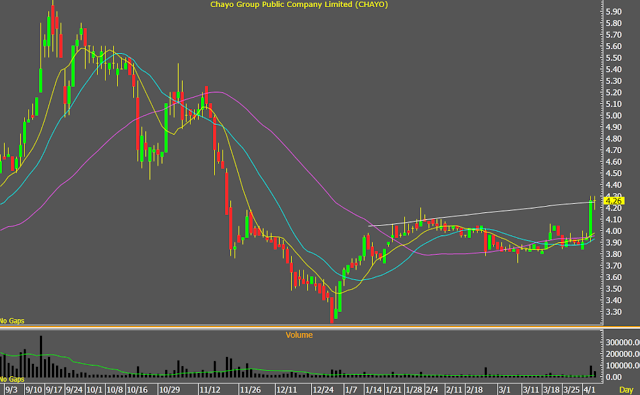Click the 10/29 date on time axis
Image resolution: width=640 pixels, height=395 pixels.
(169, 390)
